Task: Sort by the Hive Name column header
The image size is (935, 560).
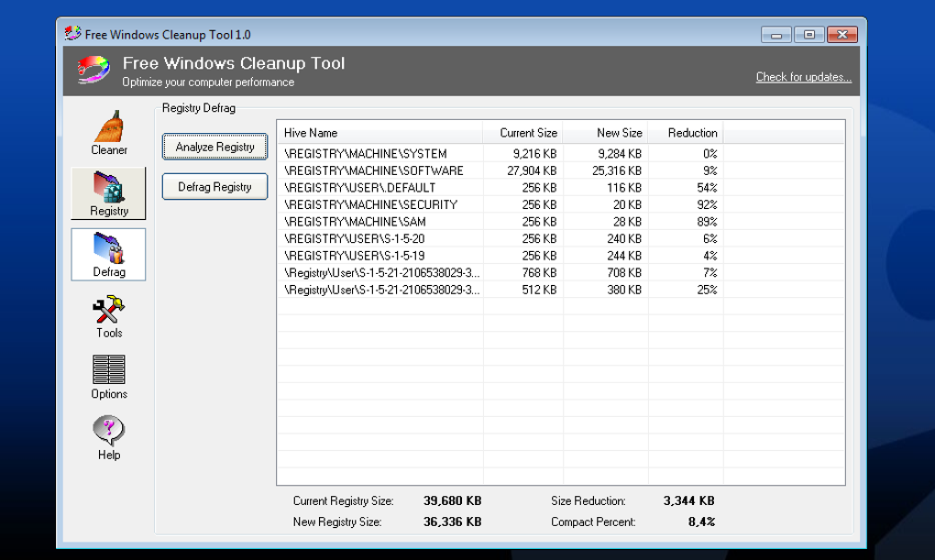Action: [x=379, y=132]
